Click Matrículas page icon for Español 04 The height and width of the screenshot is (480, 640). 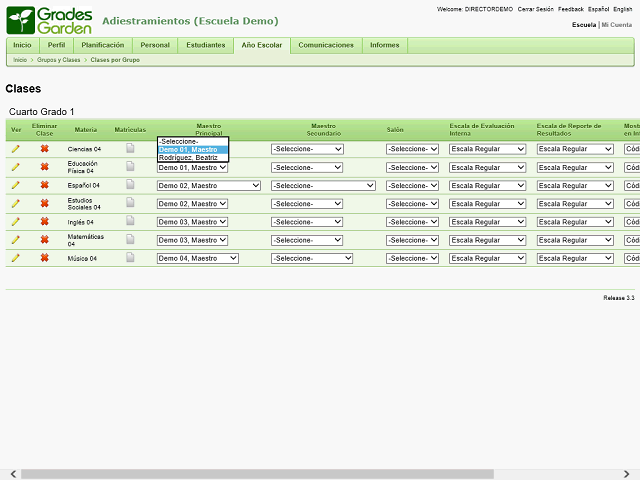(x=130, y=184)
